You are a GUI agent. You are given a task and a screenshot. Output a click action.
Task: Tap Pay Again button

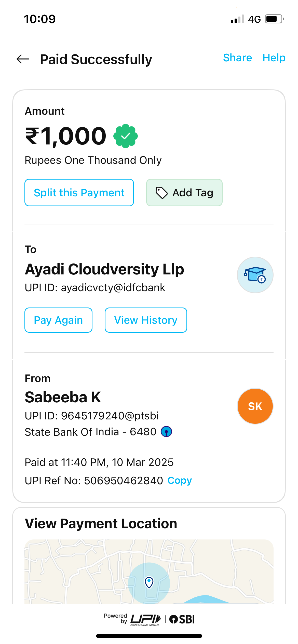point(58,320)
